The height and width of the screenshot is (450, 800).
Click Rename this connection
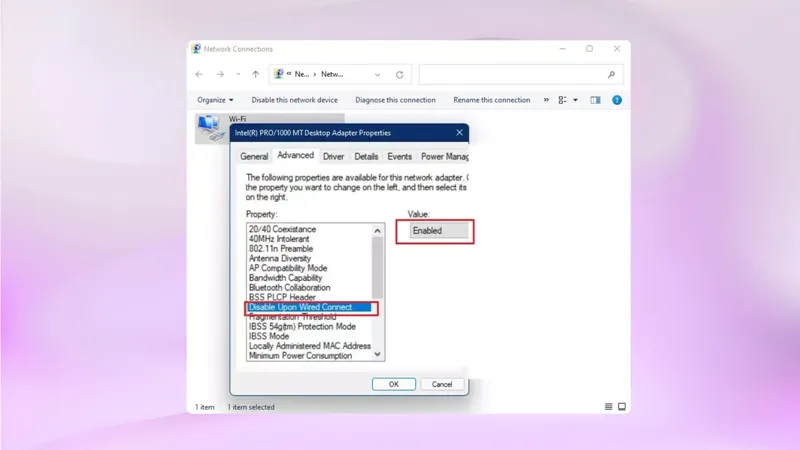[x=492, y=100]
